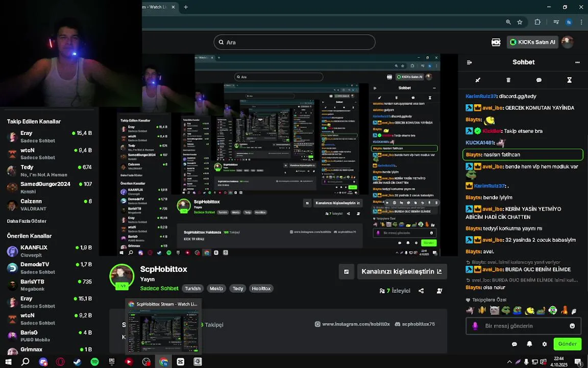Click ScpHobittox channel avatar with LIVE badge

tap(122, 277)
